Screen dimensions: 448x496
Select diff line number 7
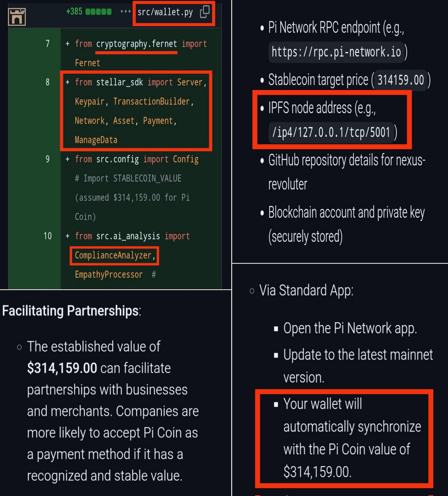pyautogui.click(x=47, y=44)
